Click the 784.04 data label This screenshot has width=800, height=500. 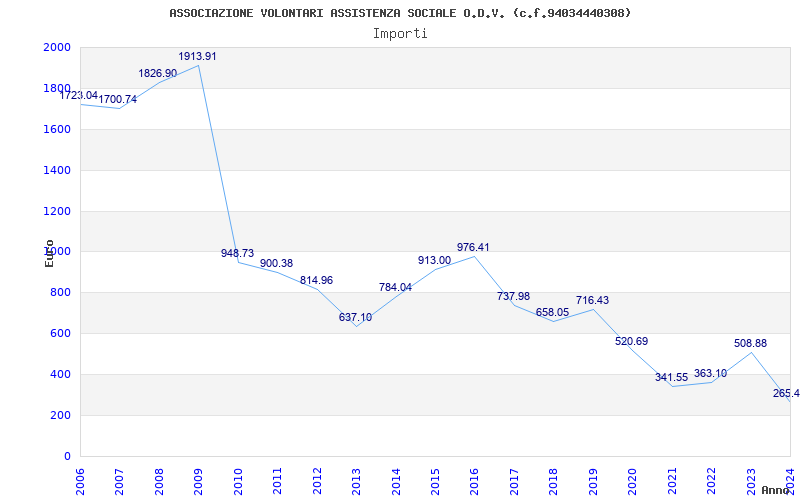[x=395, y=287]
